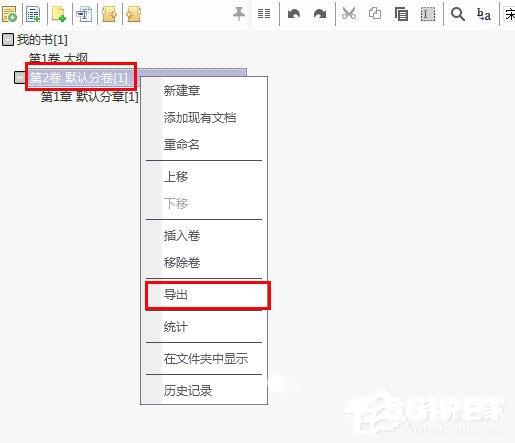Viewport: 515px width, 443px height.
Task: Click the redo arrow icon
Action: click(x=320, y=14)
